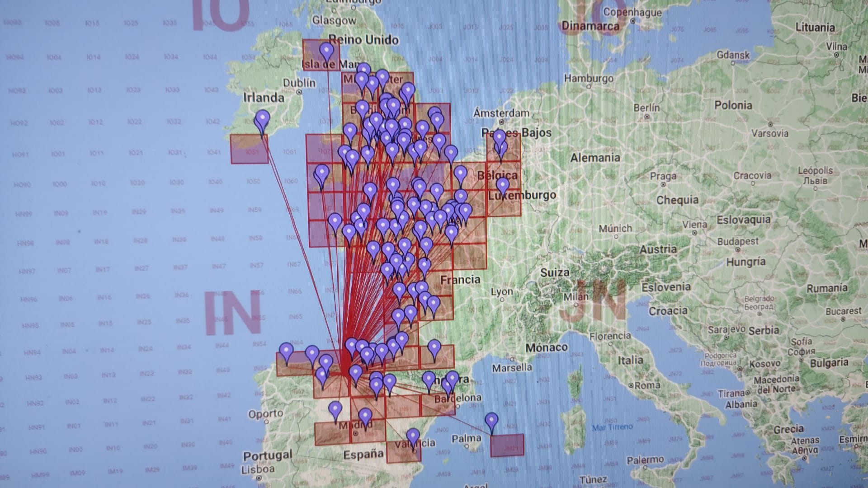The height and width of the screenshot is (488, 868).
Task: Click the Austria country label
Action: click(x=658, y=249)
